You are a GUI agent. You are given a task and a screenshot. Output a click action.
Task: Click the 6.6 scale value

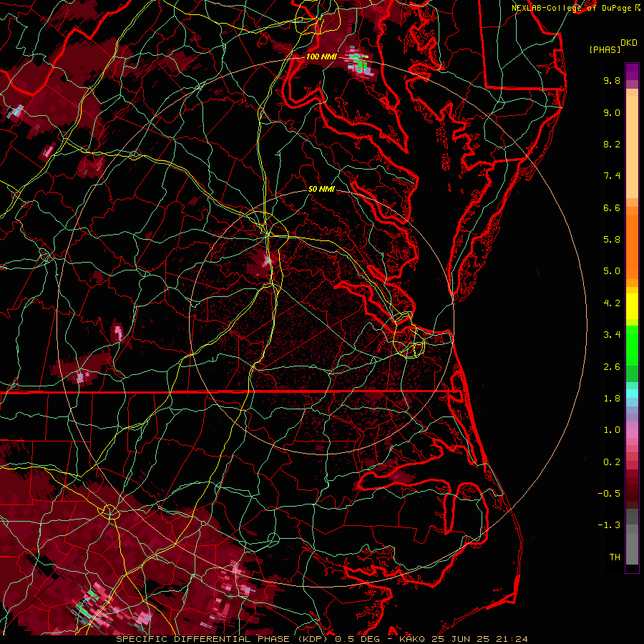[x=612, y=208]
